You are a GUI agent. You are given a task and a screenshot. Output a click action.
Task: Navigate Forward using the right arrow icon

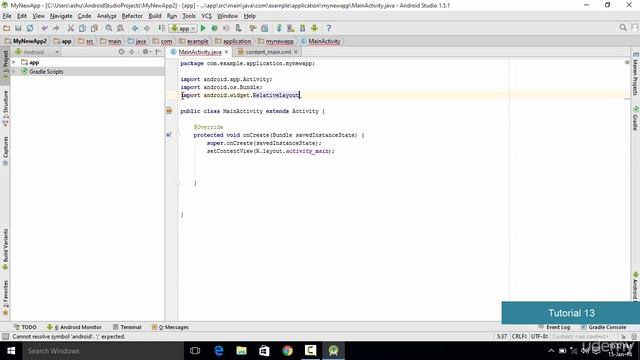pyautogui.click(x=147, y=28)
